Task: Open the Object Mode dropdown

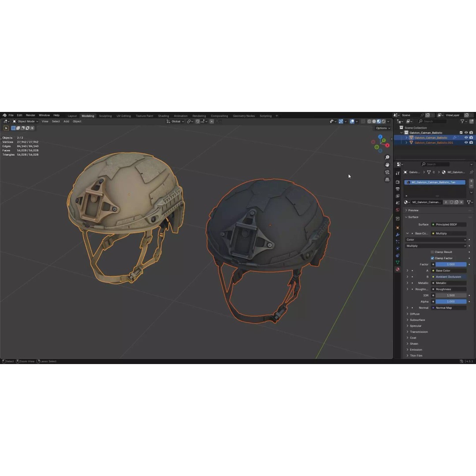Action: click(26, 122)
